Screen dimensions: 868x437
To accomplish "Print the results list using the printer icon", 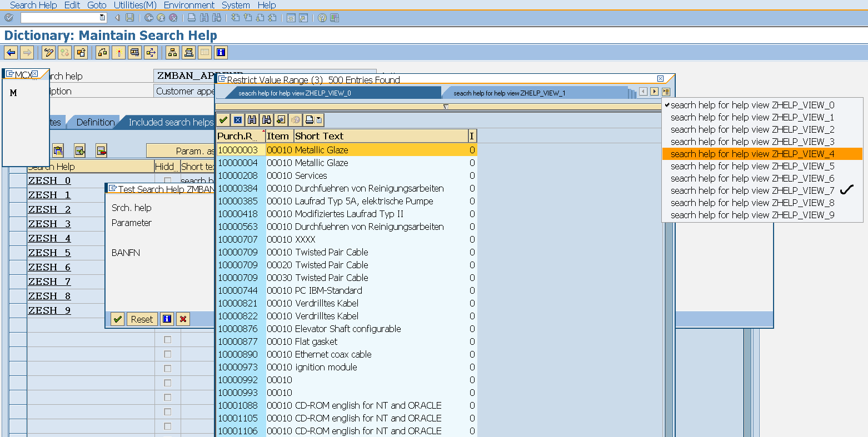I will point(310,119).
